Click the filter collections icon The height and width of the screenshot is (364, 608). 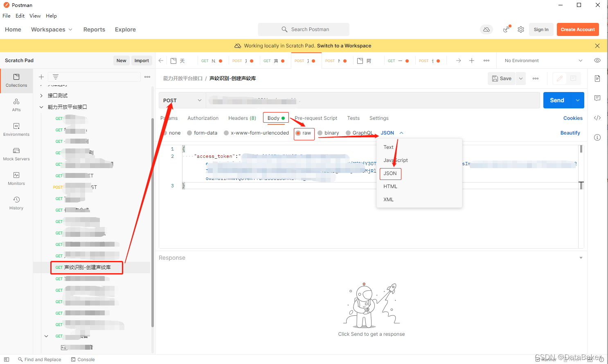[x=56, y=77]
